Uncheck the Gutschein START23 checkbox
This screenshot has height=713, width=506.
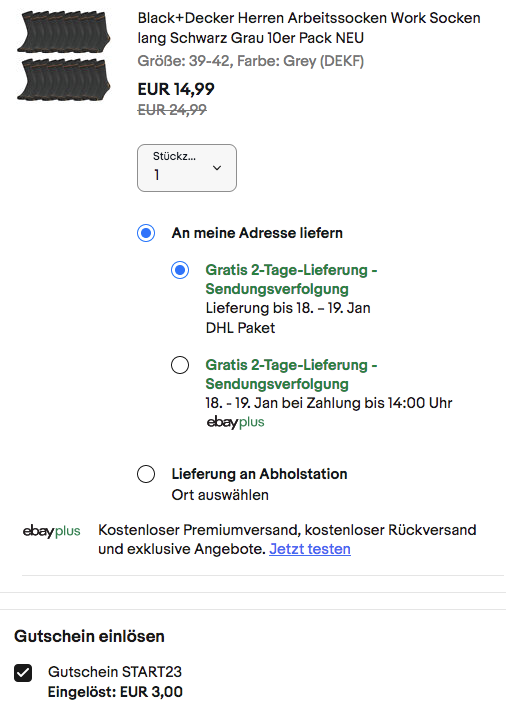[x=23, y=673]
